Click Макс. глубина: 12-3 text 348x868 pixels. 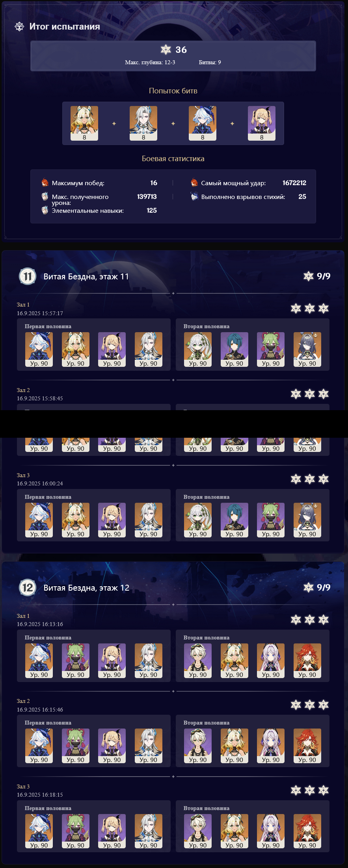150,63
